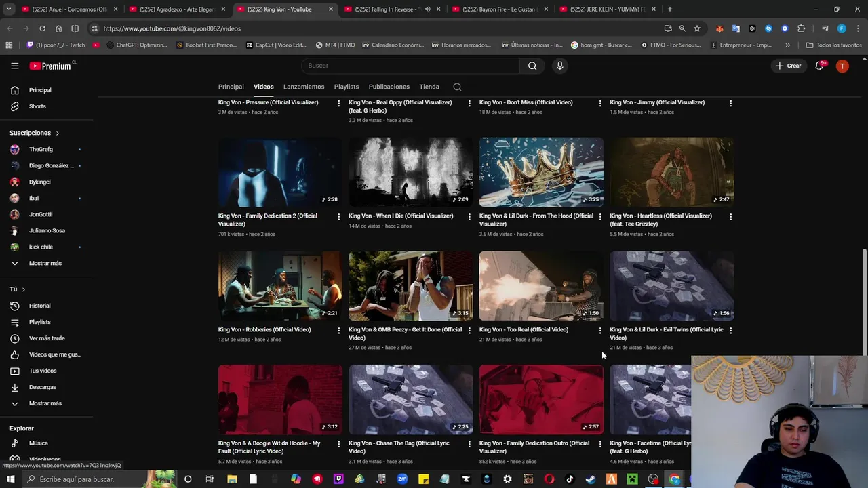The width and height of the screenshot is (868, 488).
Task: Open TikTok from the taskbar
Action: tap(570, 479)
